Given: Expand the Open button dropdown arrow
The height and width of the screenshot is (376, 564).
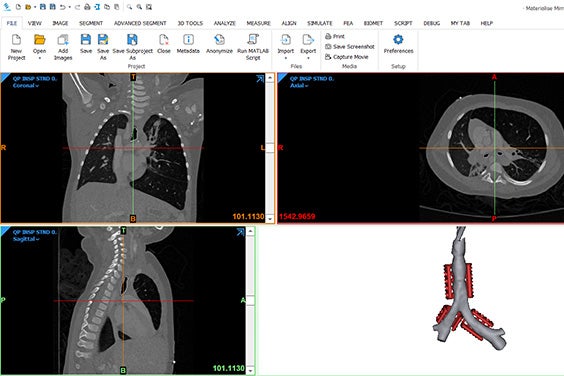Looking at the screenshot, I should pyautogui.click(x=40, y=58).
